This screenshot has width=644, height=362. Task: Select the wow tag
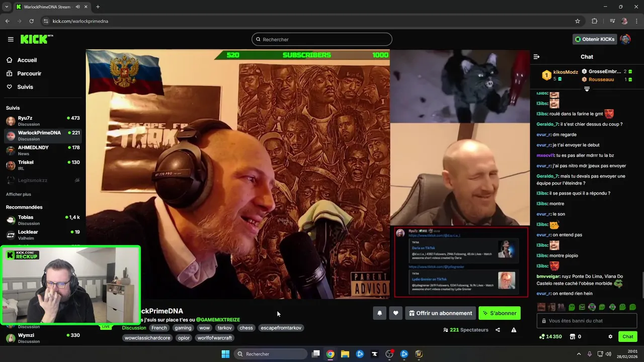click(x=204, y=328)
